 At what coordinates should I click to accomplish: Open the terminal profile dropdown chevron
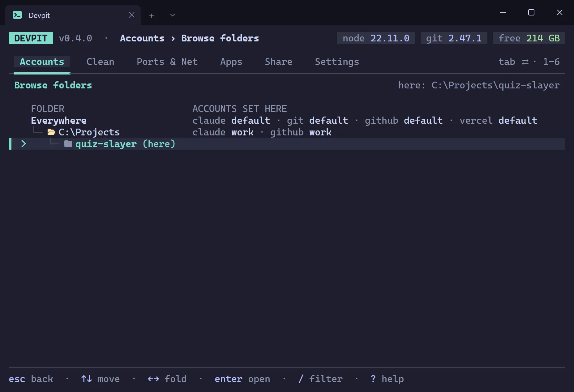(x=173, y=15)
